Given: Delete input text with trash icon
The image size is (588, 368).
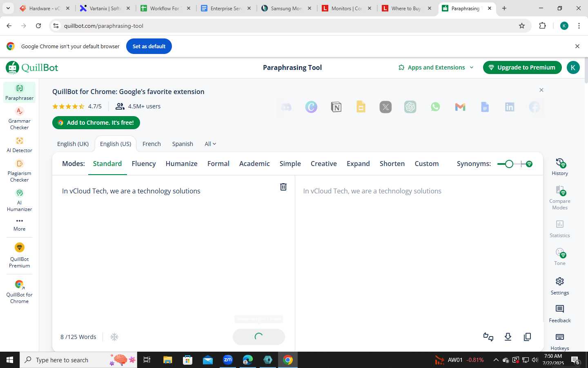Looking at the screenshot, I should 283,187.
